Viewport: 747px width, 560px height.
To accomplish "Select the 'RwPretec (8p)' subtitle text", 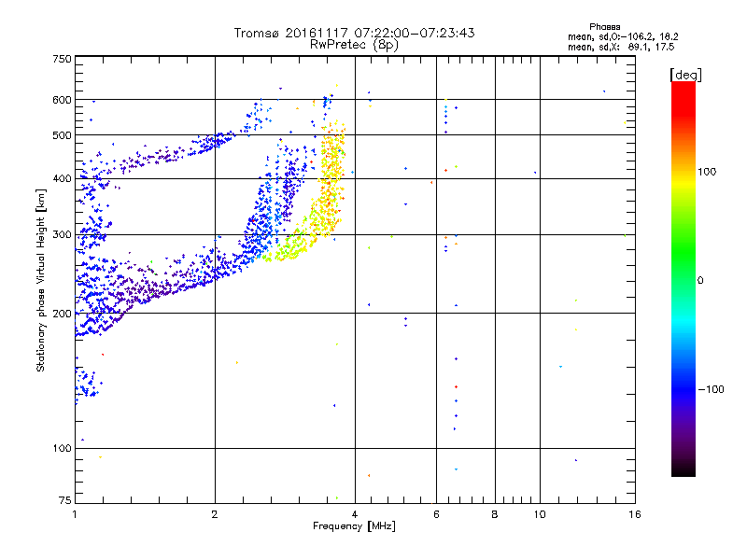I will click(354, 45).
